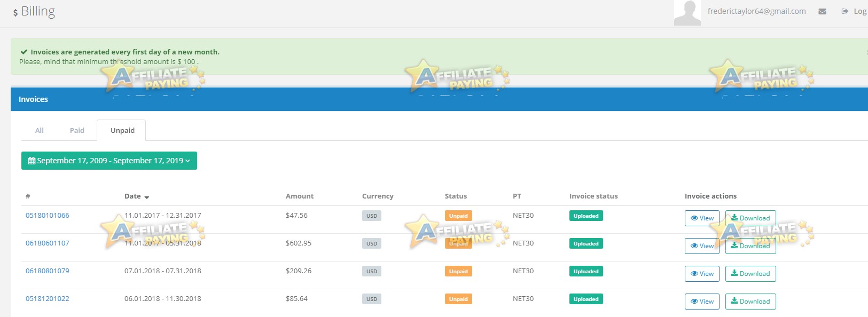This screenshot has height=317, width=868.
Task: View the $85.64 invoice
Action: pos(702,302)
